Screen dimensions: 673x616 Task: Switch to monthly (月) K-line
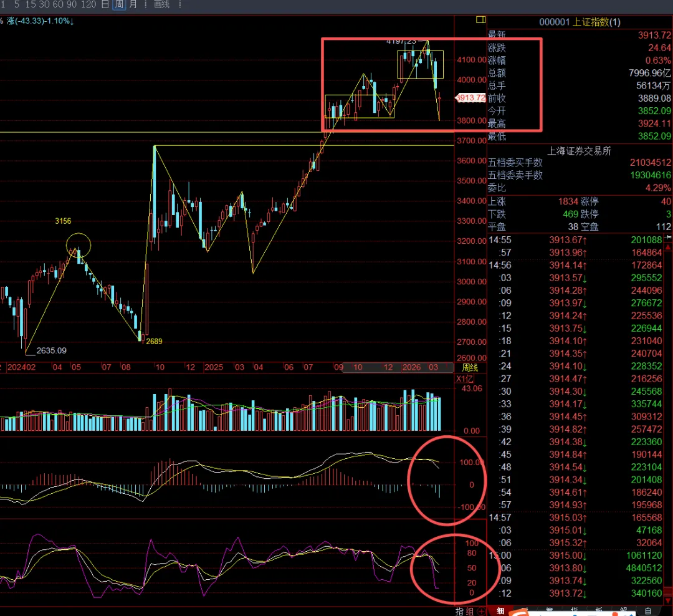[x=133, y=4]
